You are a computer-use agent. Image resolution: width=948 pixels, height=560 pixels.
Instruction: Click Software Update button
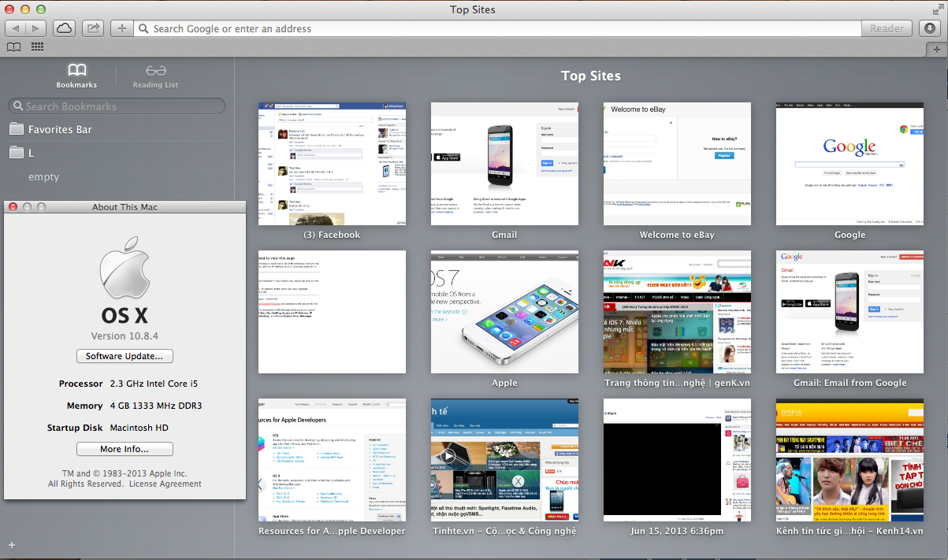tap(125, 356)
